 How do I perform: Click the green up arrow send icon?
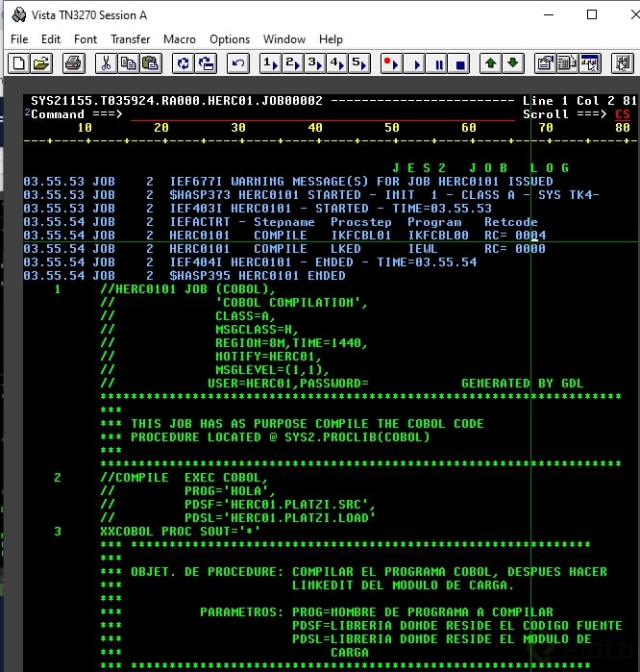[491, 63]
